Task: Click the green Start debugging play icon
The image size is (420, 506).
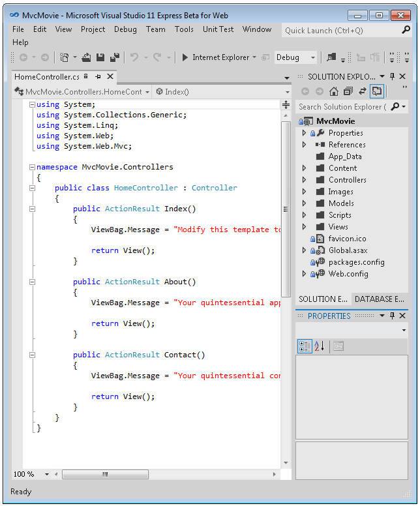Action: [185, 58]
